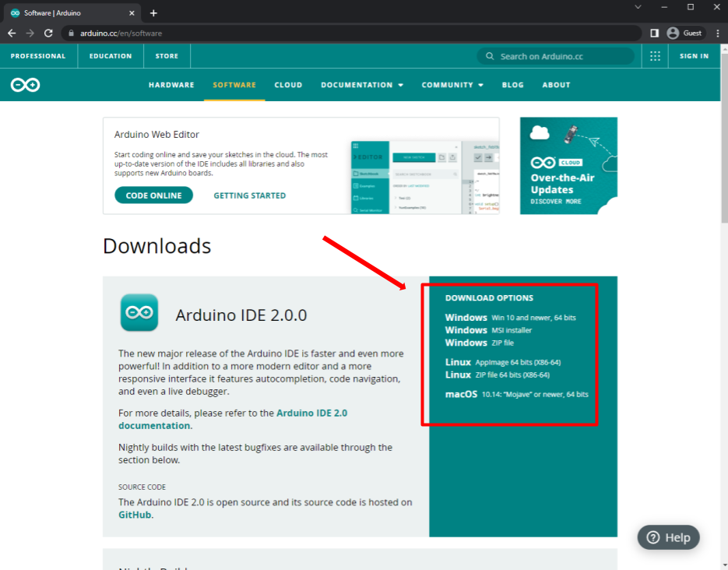
Task: Click the Arduino IDE 2.0.0 app icon
Action: [x=139, y=313]
